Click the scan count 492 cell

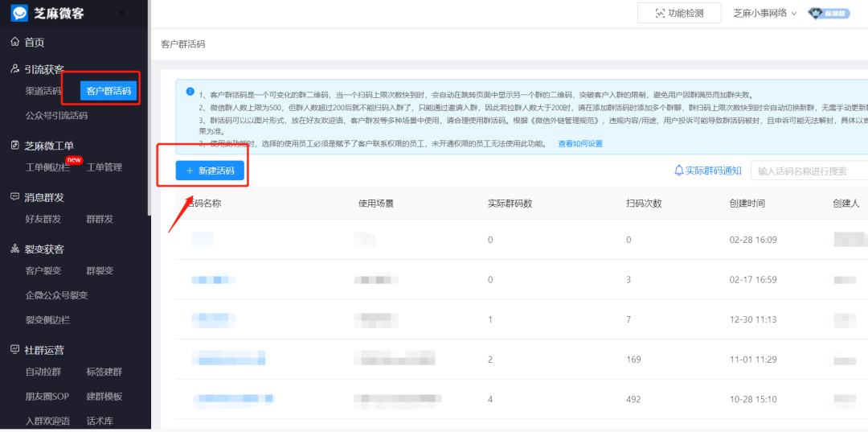click(633, 399)
